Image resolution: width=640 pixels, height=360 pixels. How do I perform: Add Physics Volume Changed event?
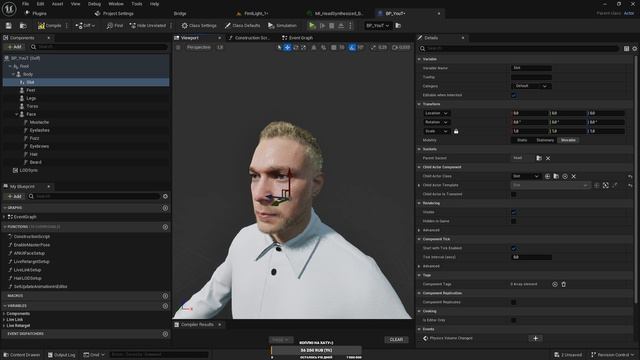pos(536,338)
